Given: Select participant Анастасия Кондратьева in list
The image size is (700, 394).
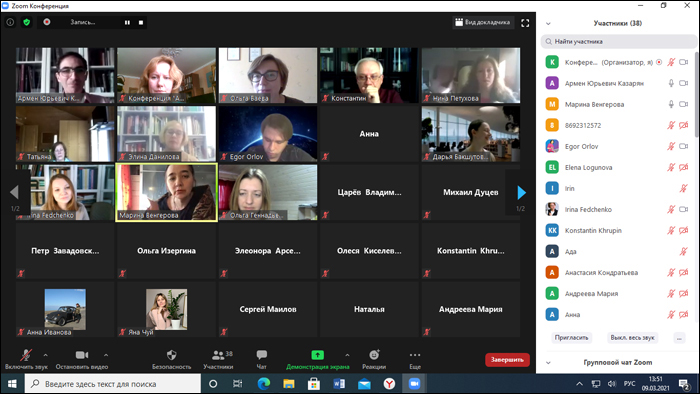Looking at the screenshot, I should click(619, 273).
